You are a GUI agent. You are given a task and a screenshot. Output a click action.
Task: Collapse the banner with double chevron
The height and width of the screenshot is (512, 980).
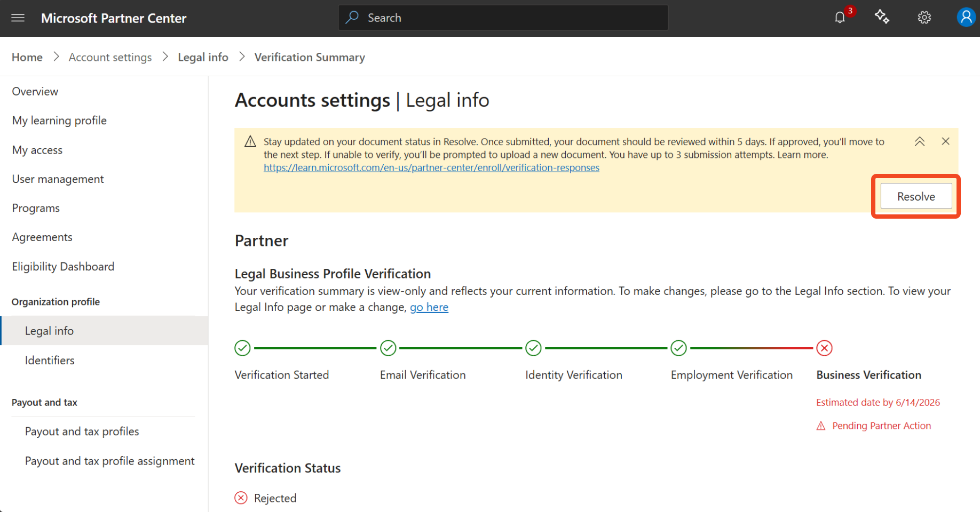919,141
